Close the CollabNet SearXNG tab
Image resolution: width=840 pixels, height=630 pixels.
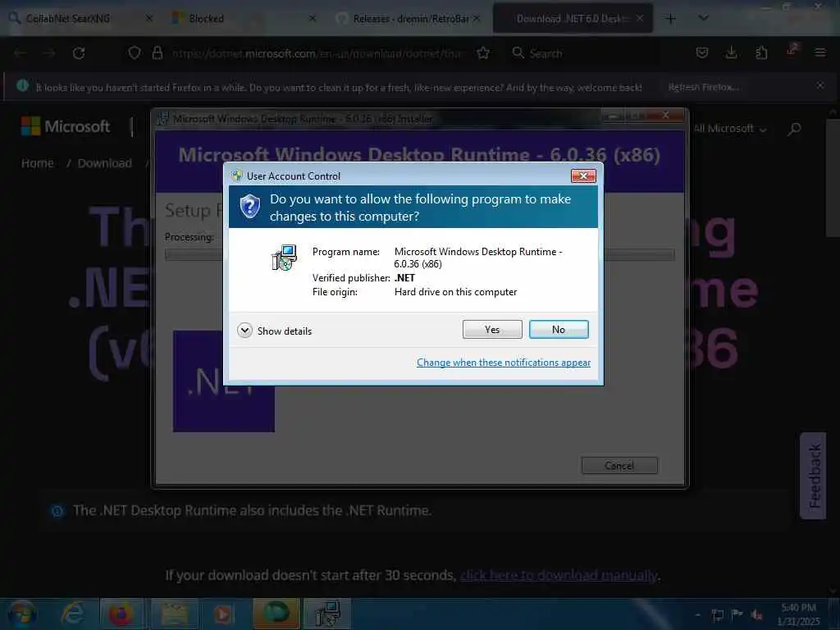(149, 19)
